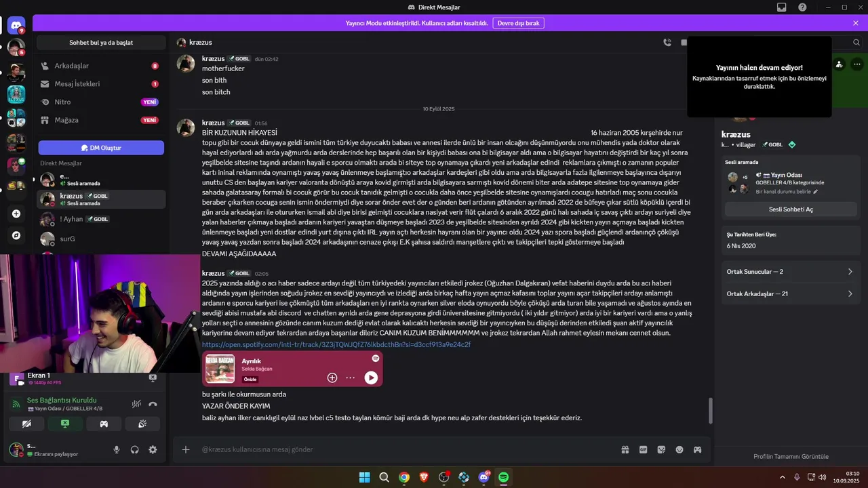Open the emoji picker
Screen dimensions: 868x488
pyautogui.click(x=679, y=449)
